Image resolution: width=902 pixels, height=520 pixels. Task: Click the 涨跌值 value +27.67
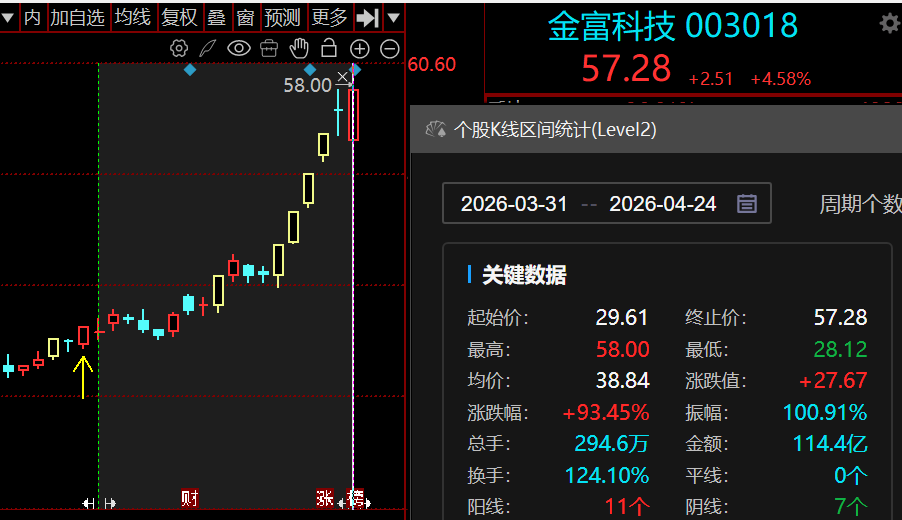pos(833,380)
